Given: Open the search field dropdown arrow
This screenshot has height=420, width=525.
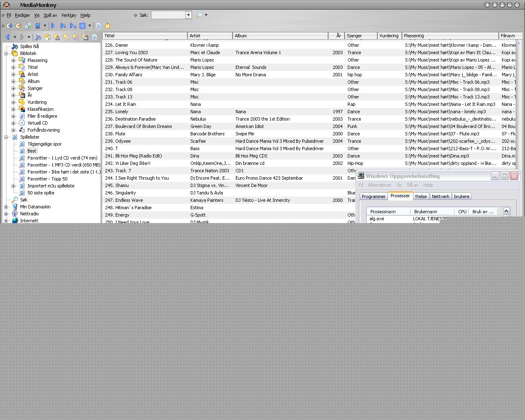Looking at the screenshot, I should [189, 15].
